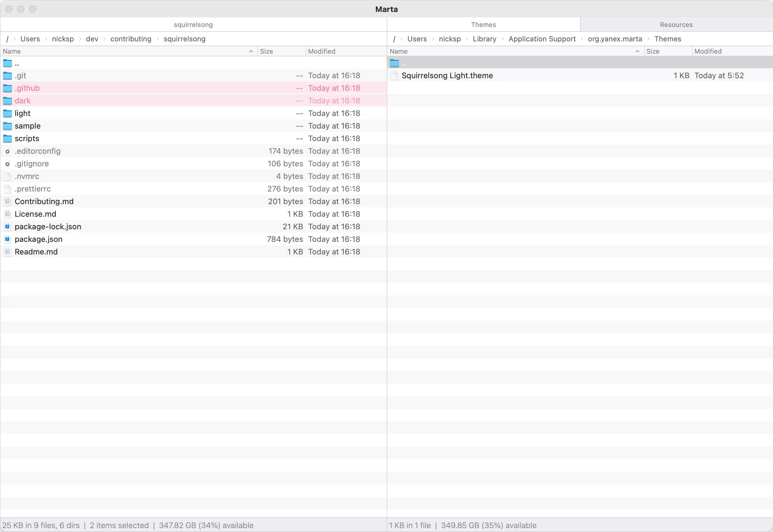This screenshot has width=773, height=532.
Task: Click the JSON icon next to package-lock.json
Action: [7, 226]
